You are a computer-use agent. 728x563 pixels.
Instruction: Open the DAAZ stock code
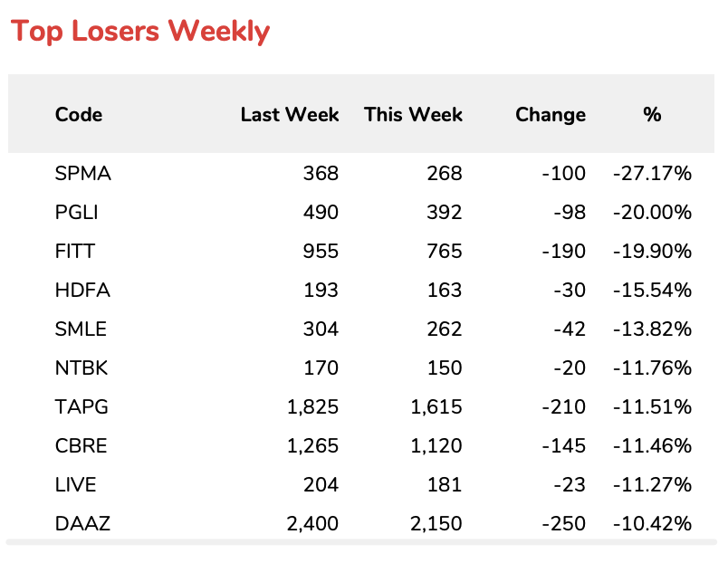(82, 524)
